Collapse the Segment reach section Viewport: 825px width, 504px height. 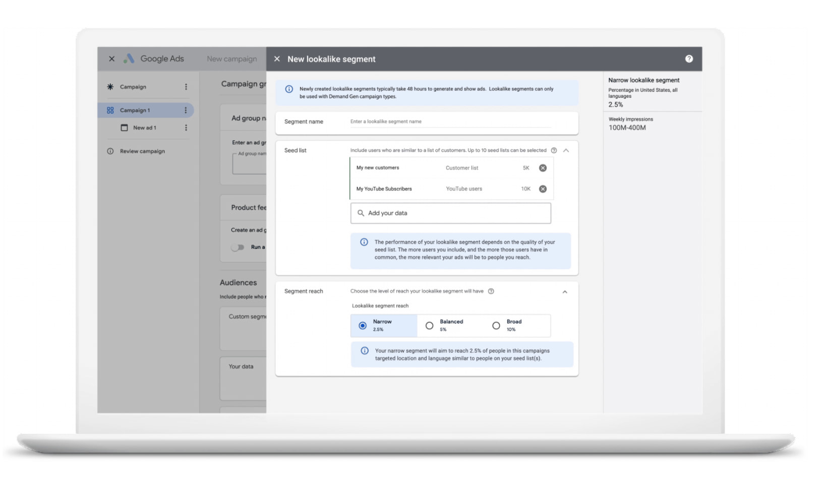565,292
